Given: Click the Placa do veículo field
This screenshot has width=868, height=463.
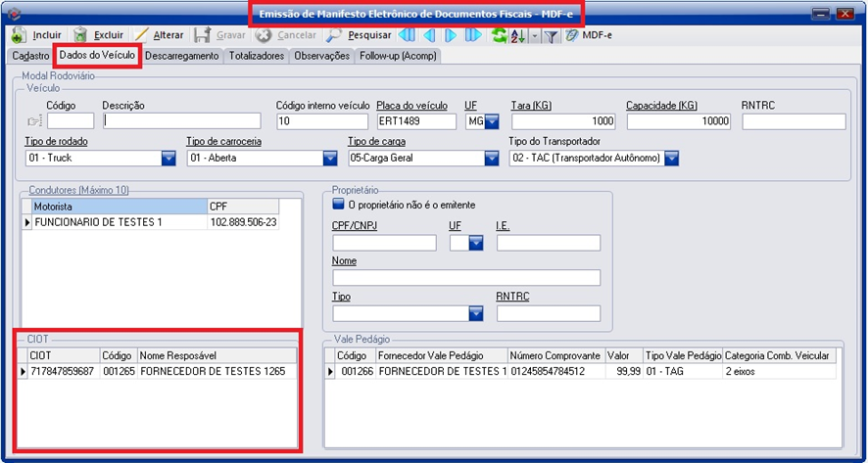Looking at the screenshot, I should pos(415,121).
